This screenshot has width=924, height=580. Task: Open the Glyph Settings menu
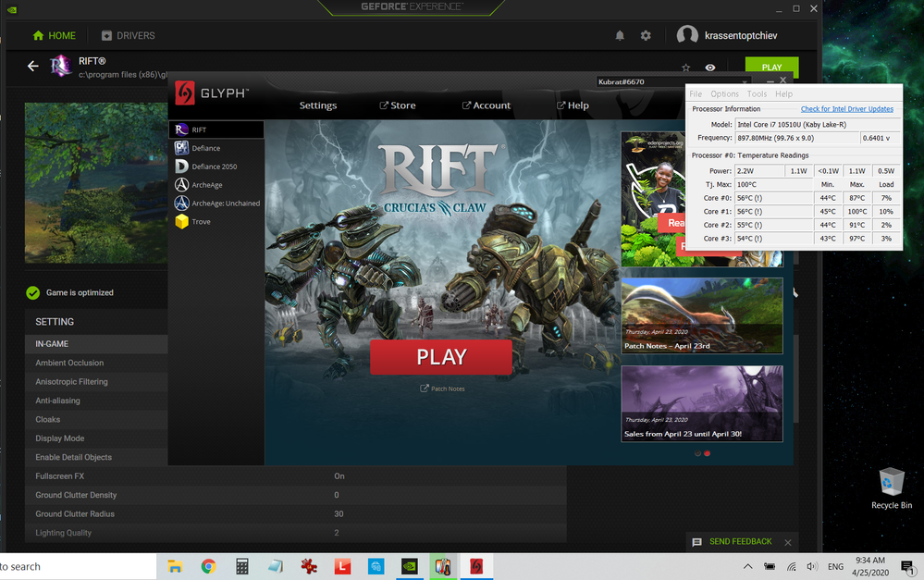(x=317, y=105)
